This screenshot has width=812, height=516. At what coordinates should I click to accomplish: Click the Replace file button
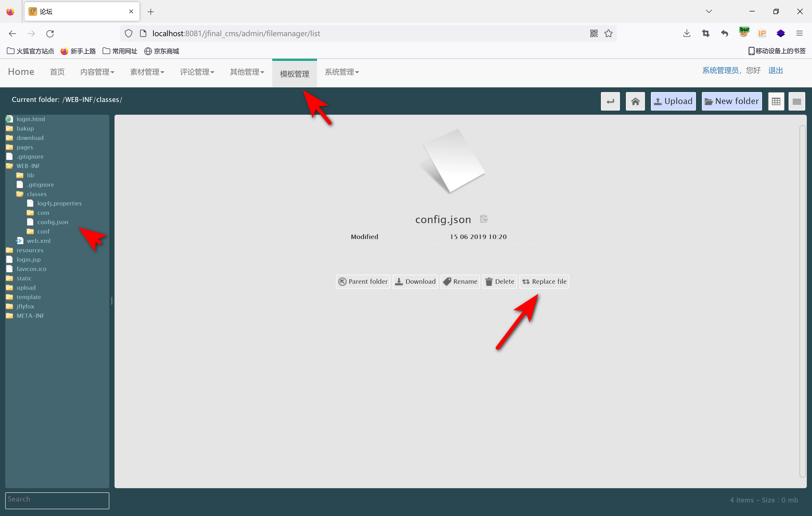click(544, 281)
